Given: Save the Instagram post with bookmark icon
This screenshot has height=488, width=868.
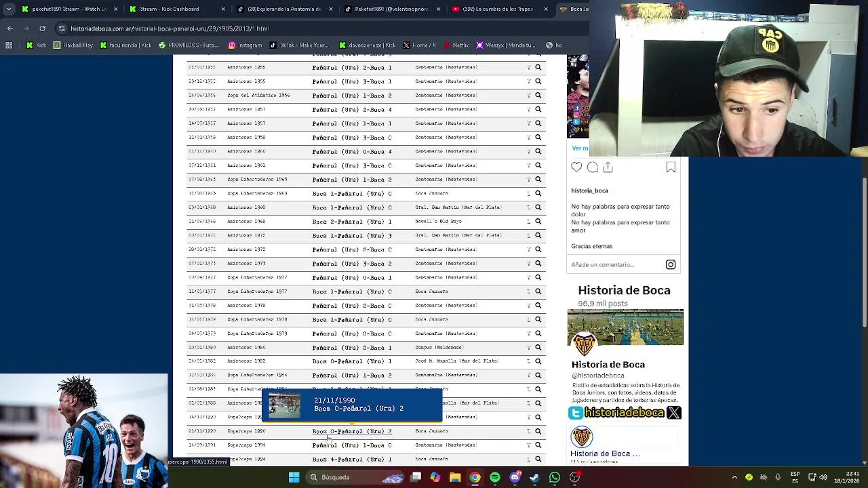Looking at the screenshot, I should click(671, 167).
